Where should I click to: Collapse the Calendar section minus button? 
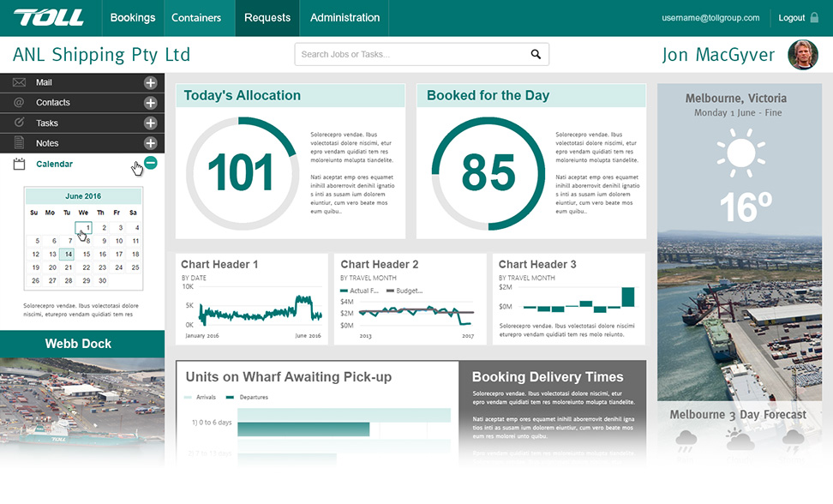(150, 163)
